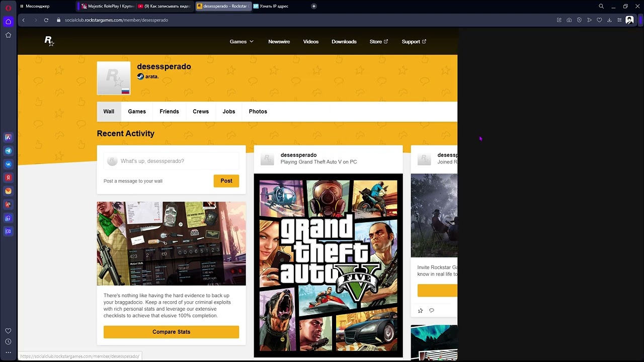Open Aria AI sidebar icon
Viewport: 644px width, 362px height.
pos(8,137)
